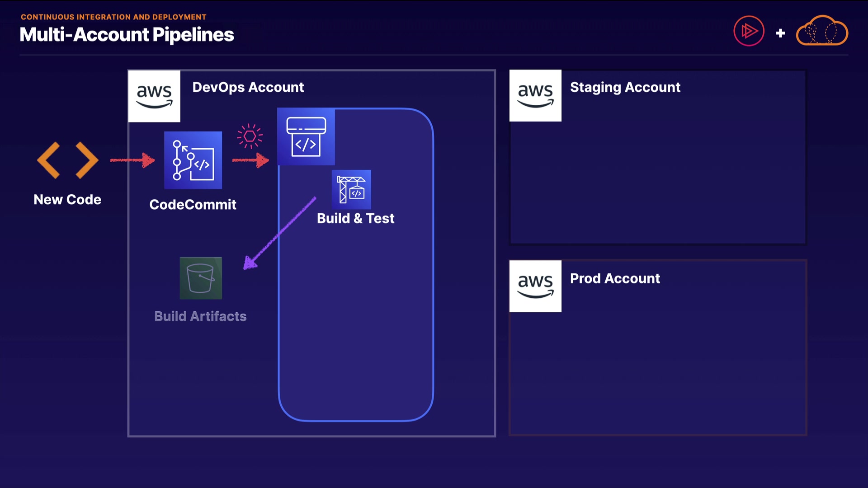
Task: Click the orange cloud guru logo
Action: point(822,31)
